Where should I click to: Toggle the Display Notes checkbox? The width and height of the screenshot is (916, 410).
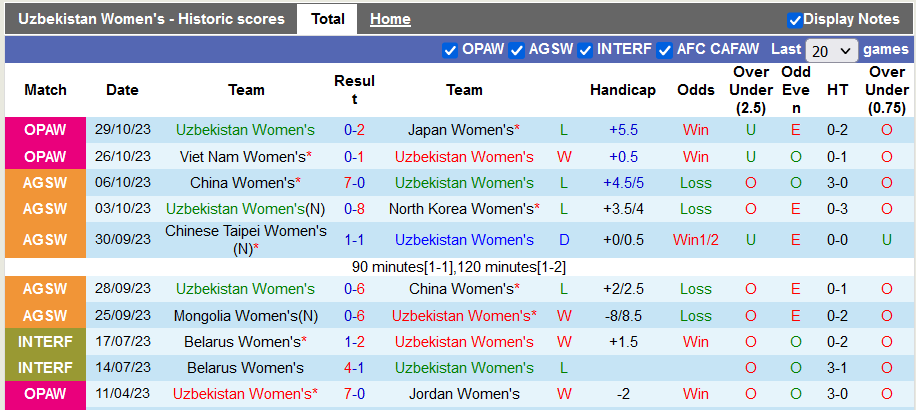[795, 19]
